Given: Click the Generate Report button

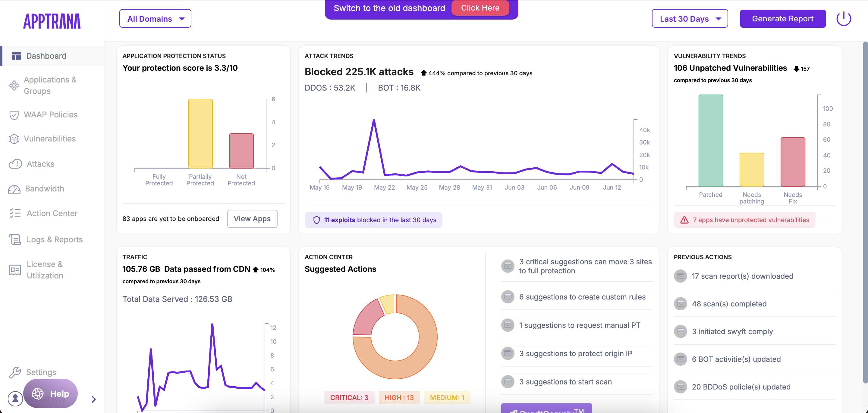Looking at the screenshot, I should (782, 19).
